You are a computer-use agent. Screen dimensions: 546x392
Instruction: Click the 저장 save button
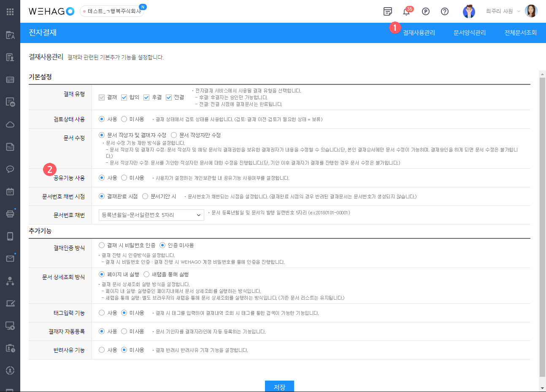(x=279, y=387)
